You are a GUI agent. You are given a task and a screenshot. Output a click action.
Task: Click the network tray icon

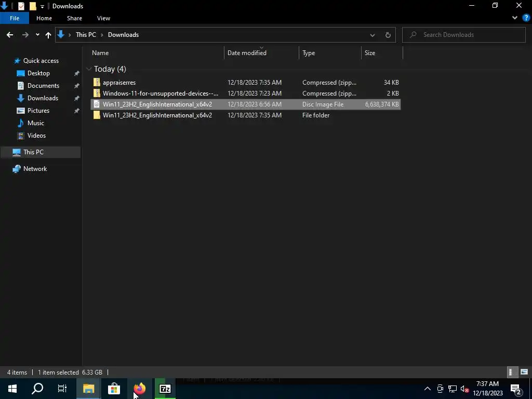pyautogui.click(x=453, y=389)
